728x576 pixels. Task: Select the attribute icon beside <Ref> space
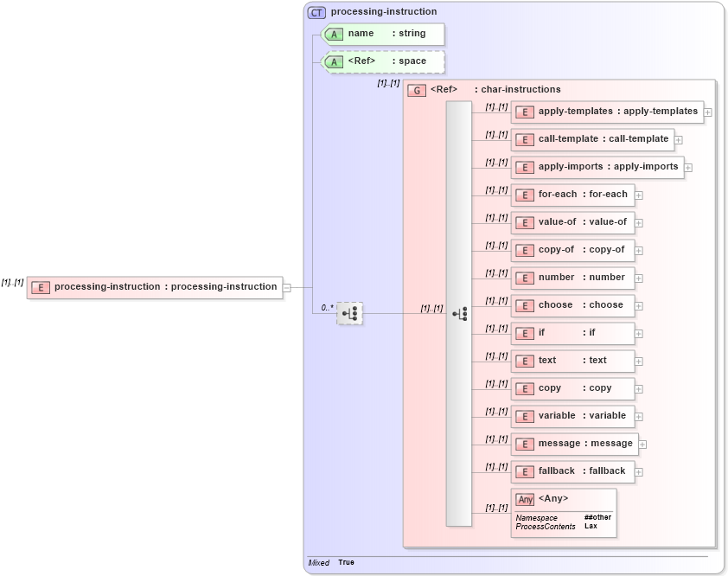[334, 61]
